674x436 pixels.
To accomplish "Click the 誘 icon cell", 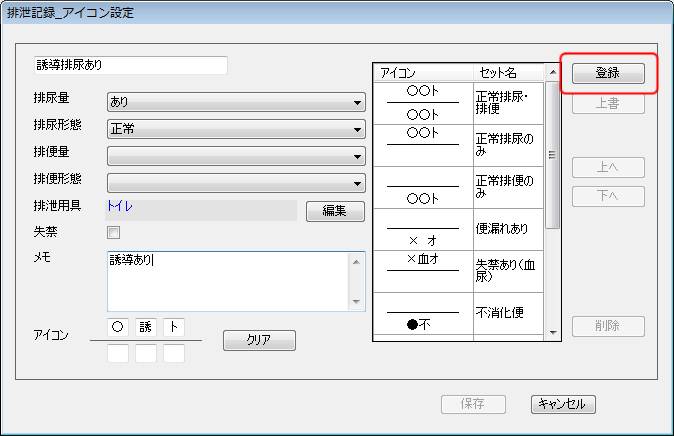I will 146,326.
